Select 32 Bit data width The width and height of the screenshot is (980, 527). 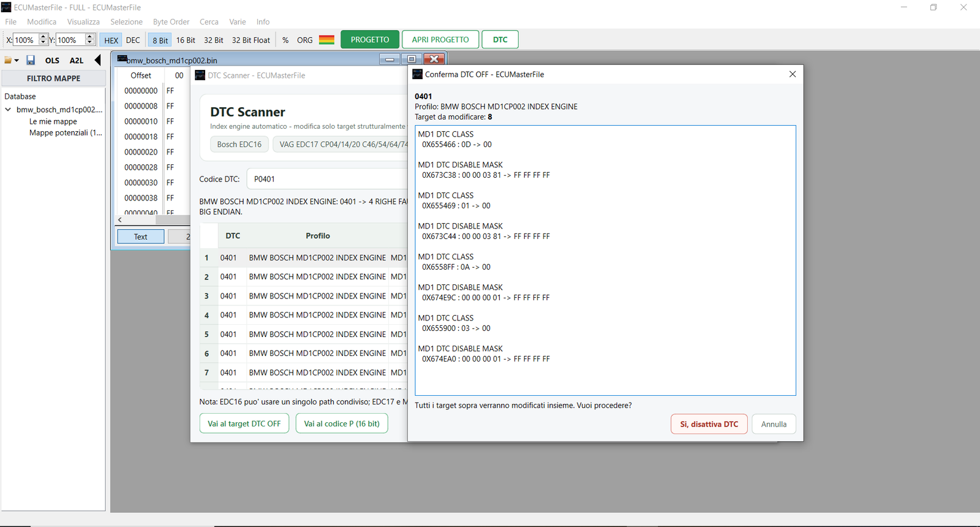coord(213,40)
